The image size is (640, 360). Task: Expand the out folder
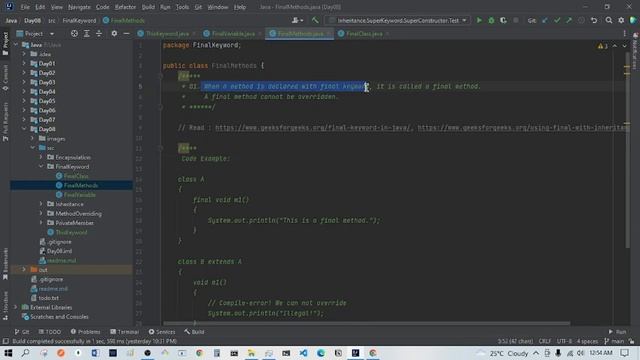coord(24,270)
